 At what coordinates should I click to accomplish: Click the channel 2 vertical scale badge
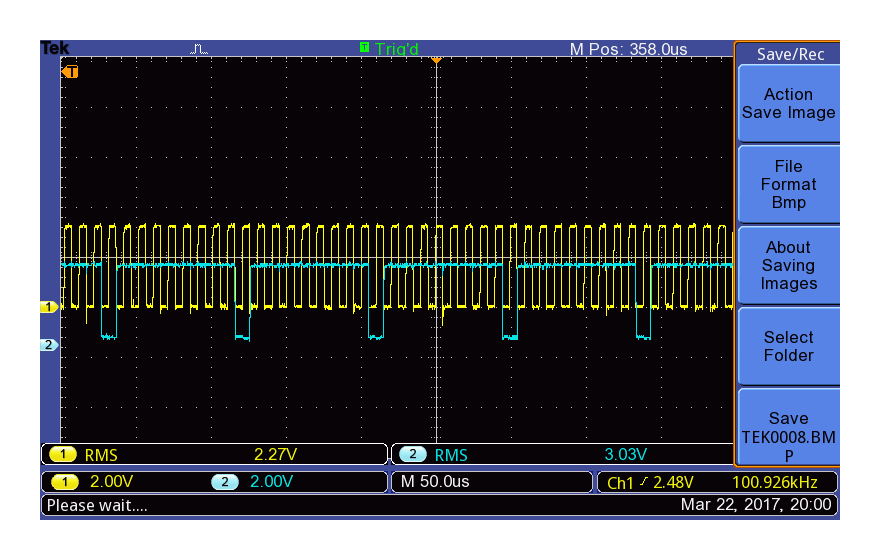[225, 482]
